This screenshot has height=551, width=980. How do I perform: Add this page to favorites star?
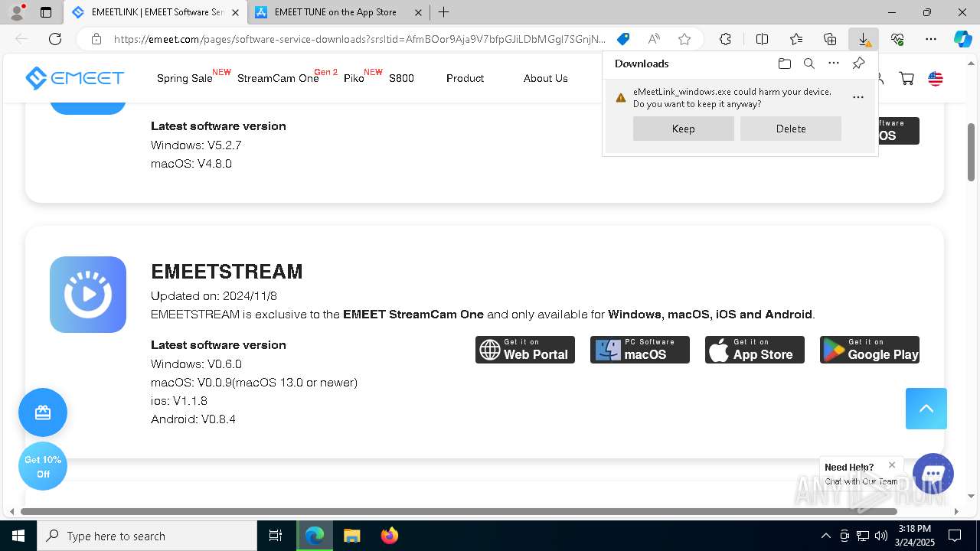click(684, 39)
